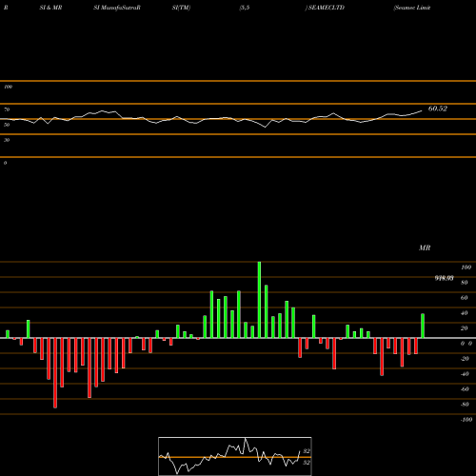Open the mini chart thumbnail at bottom
Screen dimensions: 476x476
235,456
